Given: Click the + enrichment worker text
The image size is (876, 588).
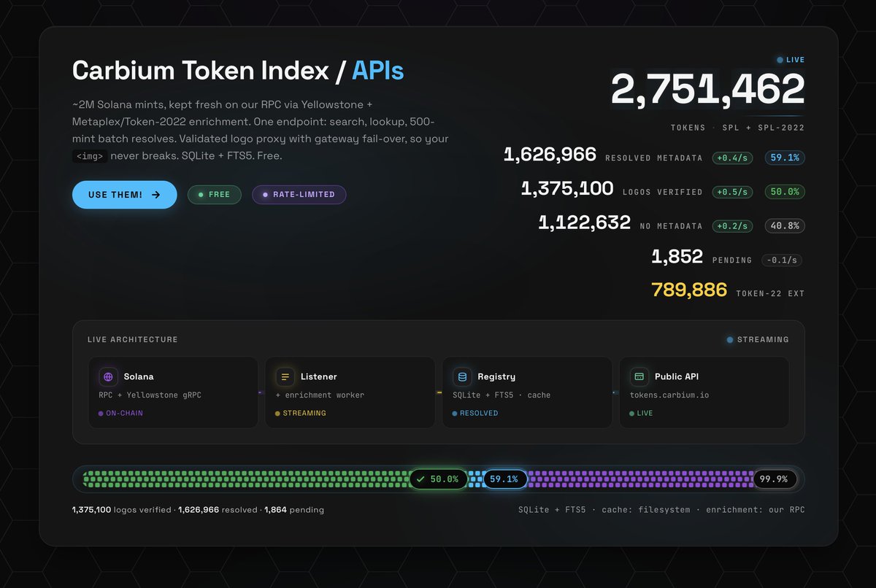Looking at the screenshot, I should pos(320,395).
